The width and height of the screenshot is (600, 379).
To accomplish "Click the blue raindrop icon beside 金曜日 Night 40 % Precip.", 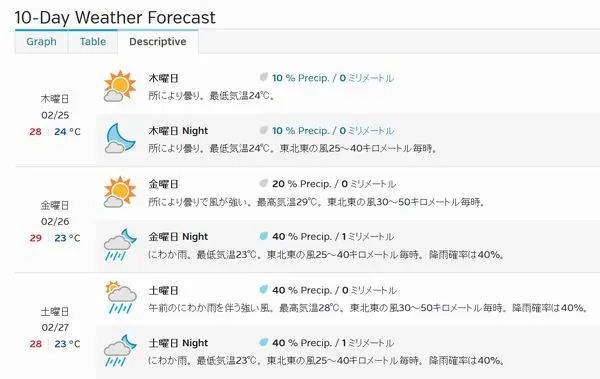I will (263, 236).
